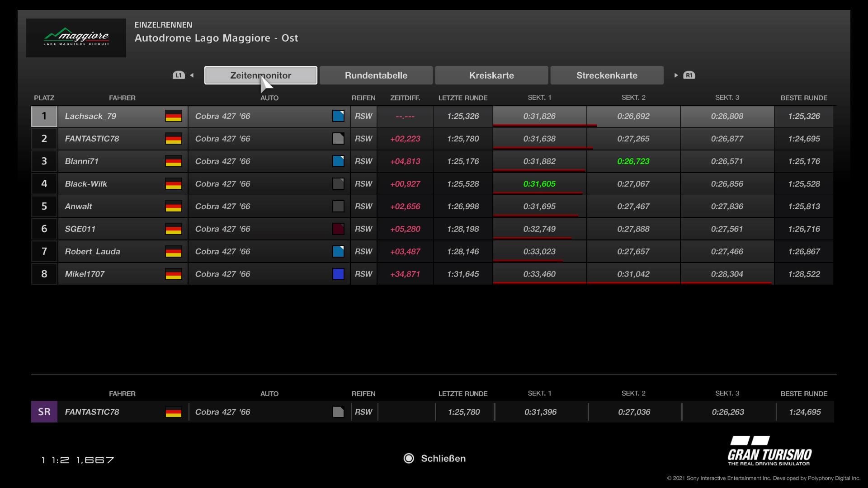Click Lachsack_79's blue car color swatch

pos(338,116)
